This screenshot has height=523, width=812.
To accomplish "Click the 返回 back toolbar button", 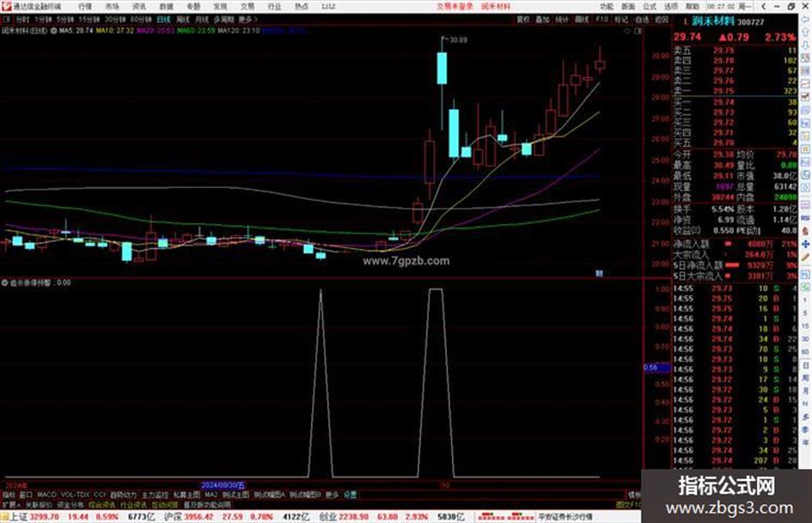I will pos(662,19).
